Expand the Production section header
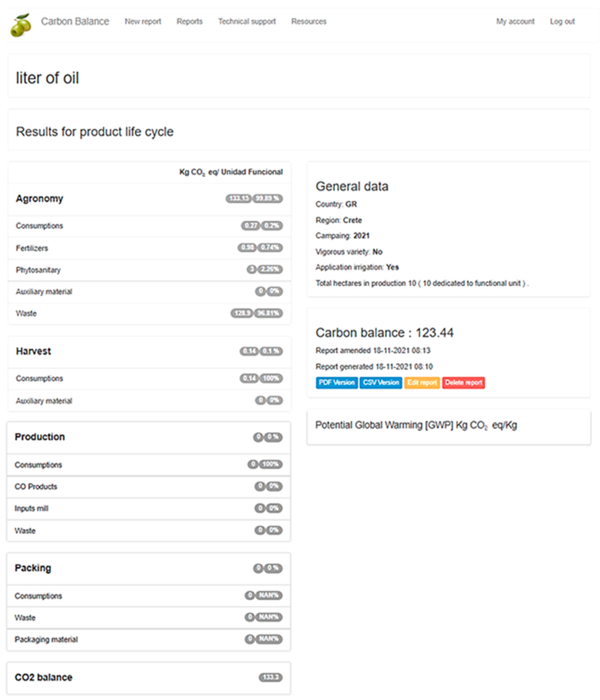Image resolution: width=600 pixels, height=700 pixels. tap(40, 436)
